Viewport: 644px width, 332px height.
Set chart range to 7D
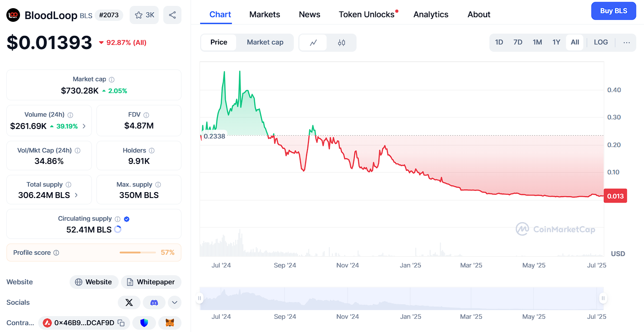[x=518, y=42]
